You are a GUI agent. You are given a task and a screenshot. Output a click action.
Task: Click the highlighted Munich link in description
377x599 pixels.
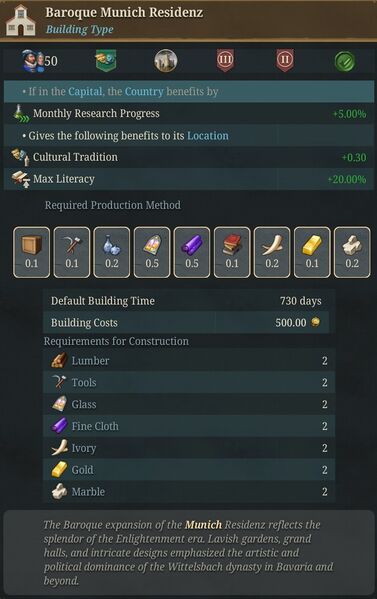203,525
